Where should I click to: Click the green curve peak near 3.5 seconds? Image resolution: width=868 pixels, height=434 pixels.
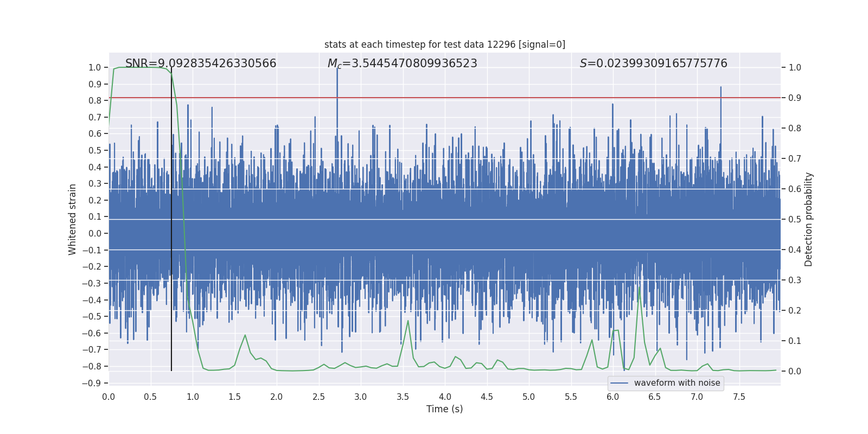tap(408, 321)
